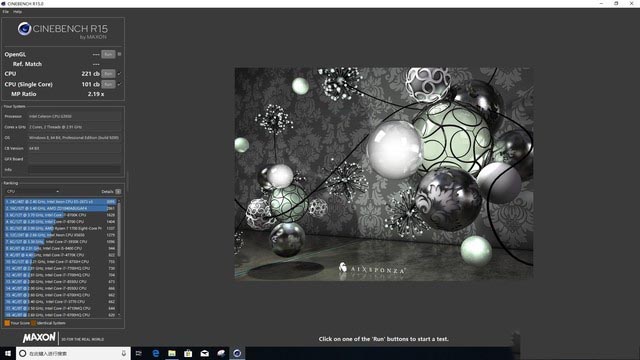Select ranking row 1 Intel Xeon E5-2697

[x=60, y=202]
